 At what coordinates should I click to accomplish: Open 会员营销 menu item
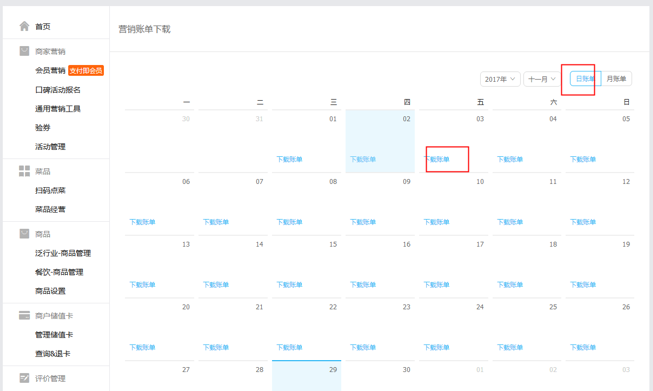(50, 70)
